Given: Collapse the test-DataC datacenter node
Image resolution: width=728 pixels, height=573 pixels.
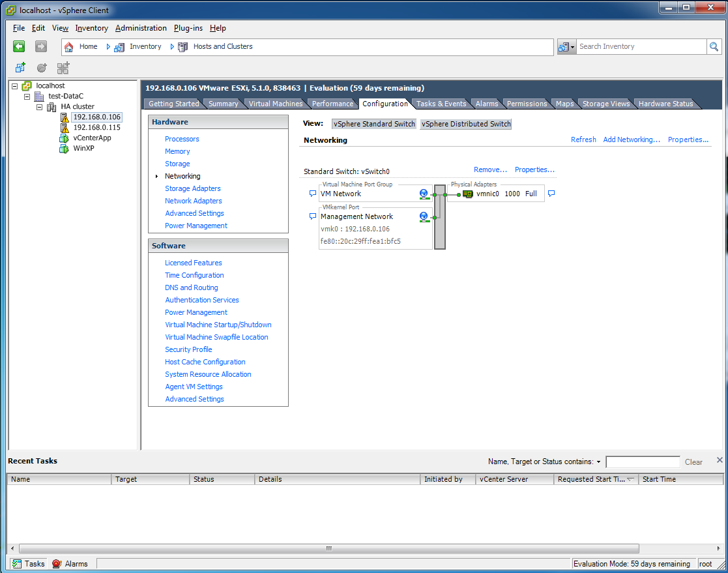Looking at the screenshot, I should (x=27, y=96).
